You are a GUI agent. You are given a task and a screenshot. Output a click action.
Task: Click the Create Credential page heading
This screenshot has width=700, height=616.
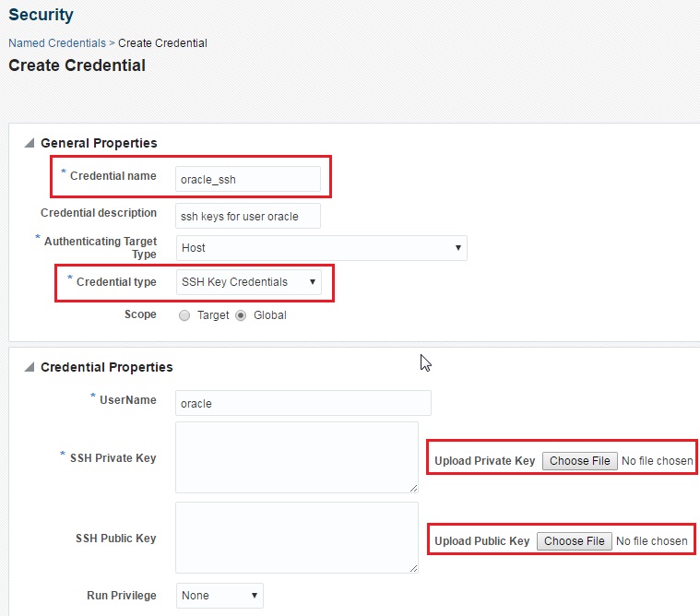77,65
